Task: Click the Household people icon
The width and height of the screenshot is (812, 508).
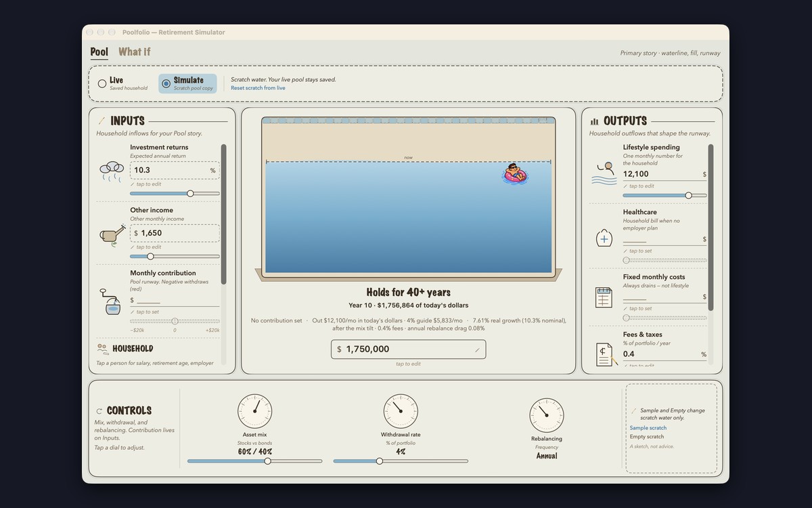Action: (x=103, y=349)
